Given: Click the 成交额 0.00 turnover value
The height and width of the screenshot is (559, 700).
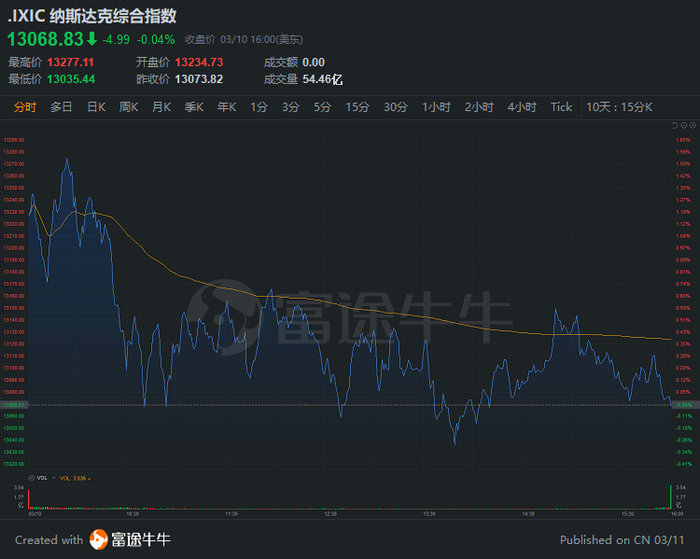Looking at the screenshot, I should click(x=294, y=62).
